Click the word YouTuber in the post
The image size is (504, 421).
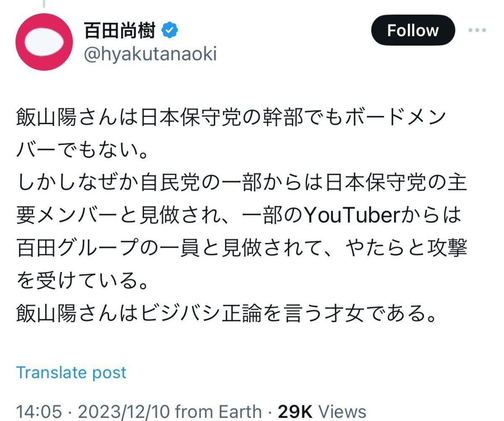point(350,216)
